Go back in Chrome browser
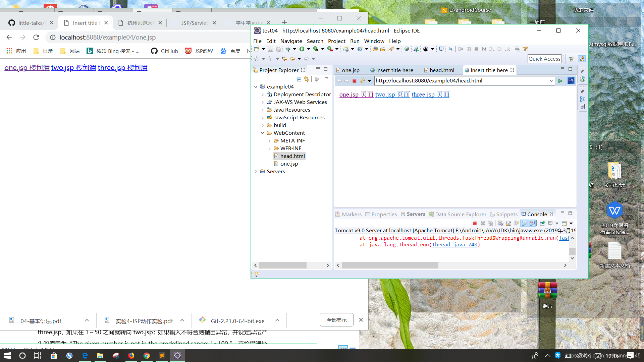The image size is (644, 362). coord(9,37)
